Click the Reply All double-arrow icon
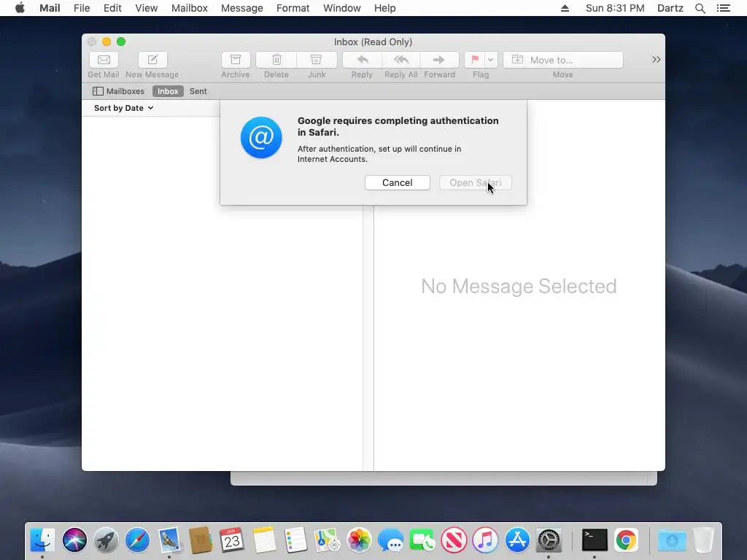 click(401, 60)
